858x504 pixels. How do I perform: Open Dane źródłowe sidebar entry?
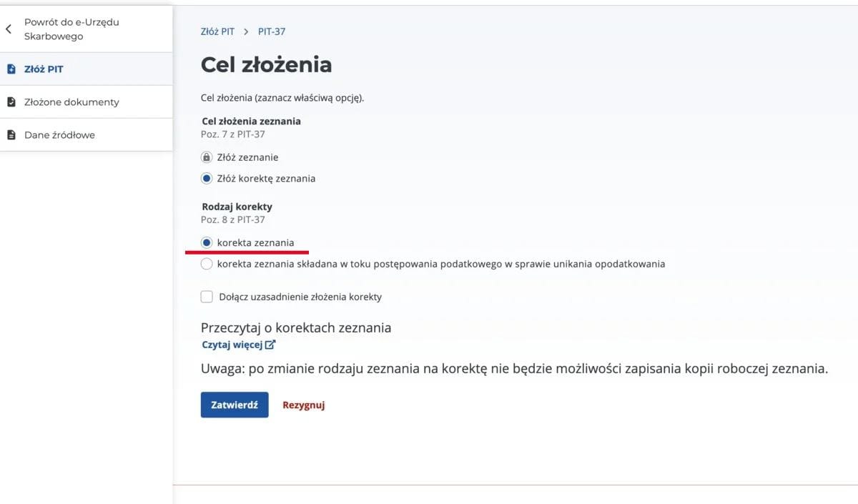tap(87, 135)
